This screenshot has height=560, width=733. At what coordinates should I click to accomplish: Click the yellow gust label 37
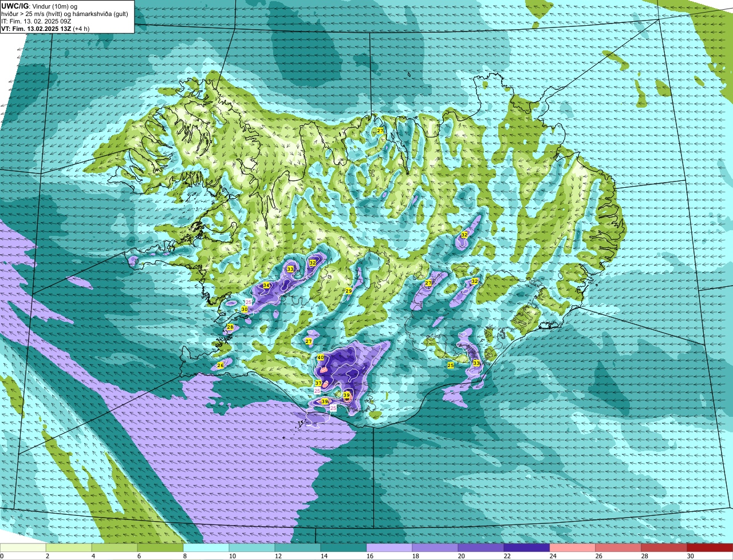[x=318, y=383]
